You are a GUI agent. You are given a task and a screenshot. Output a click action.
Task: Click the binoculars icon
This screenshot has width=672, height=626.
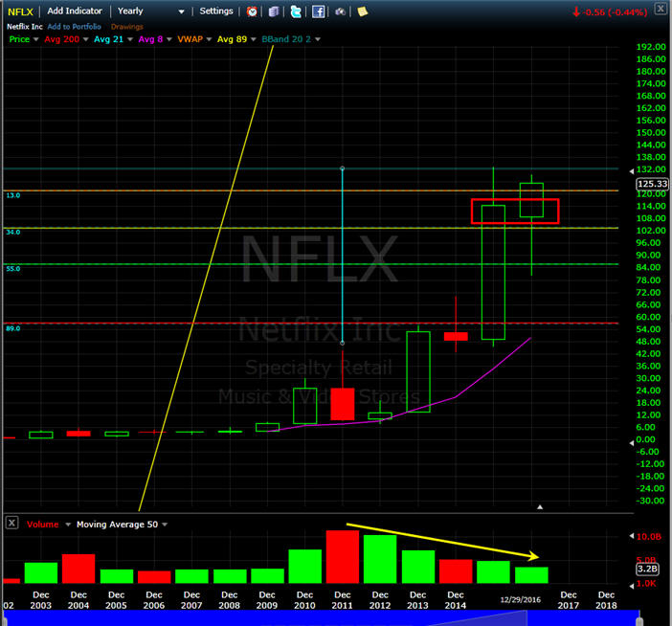click(341, 11)
